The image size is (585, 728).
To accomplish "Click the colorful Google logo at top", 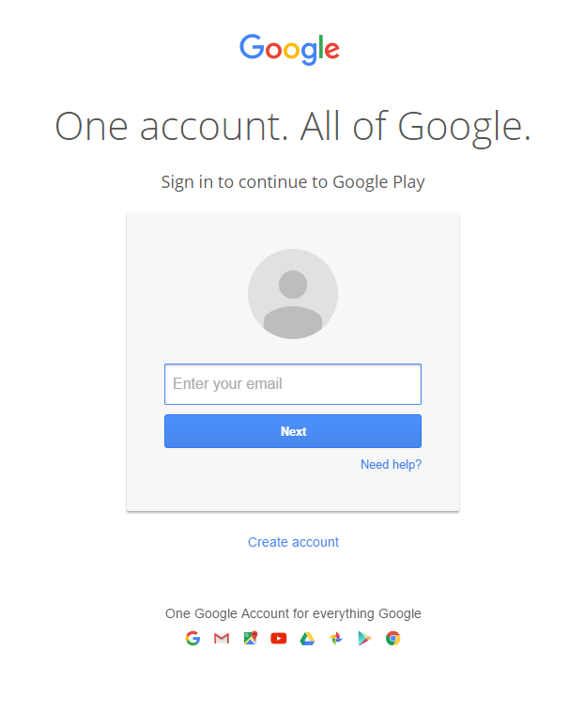I will 290,49.
